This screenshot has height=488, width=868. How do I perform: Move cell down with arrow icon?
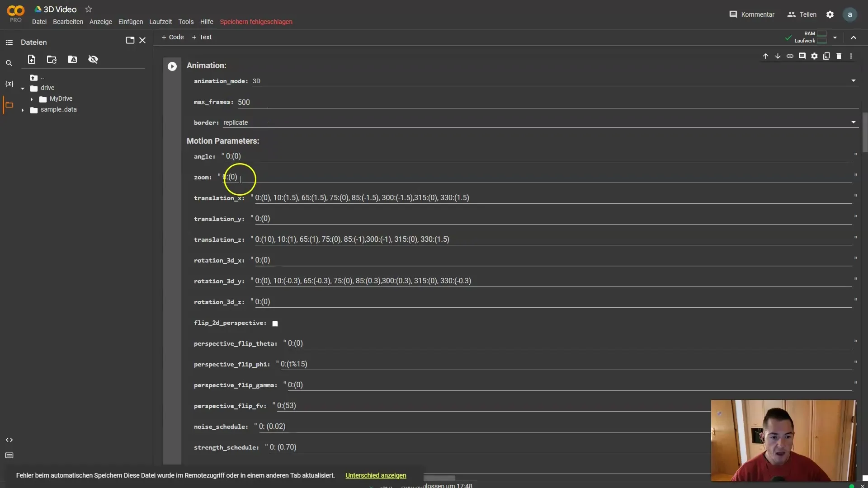coord(778,56)
